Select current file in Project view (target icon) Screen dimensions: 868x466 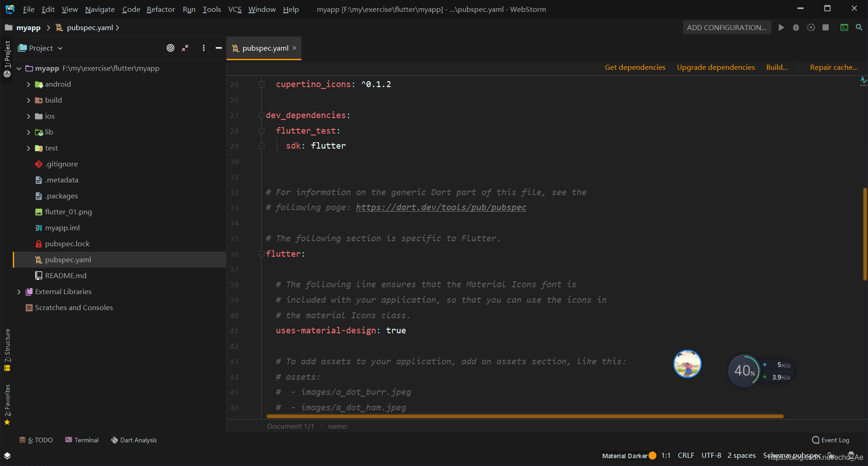[x=170, y=48]
